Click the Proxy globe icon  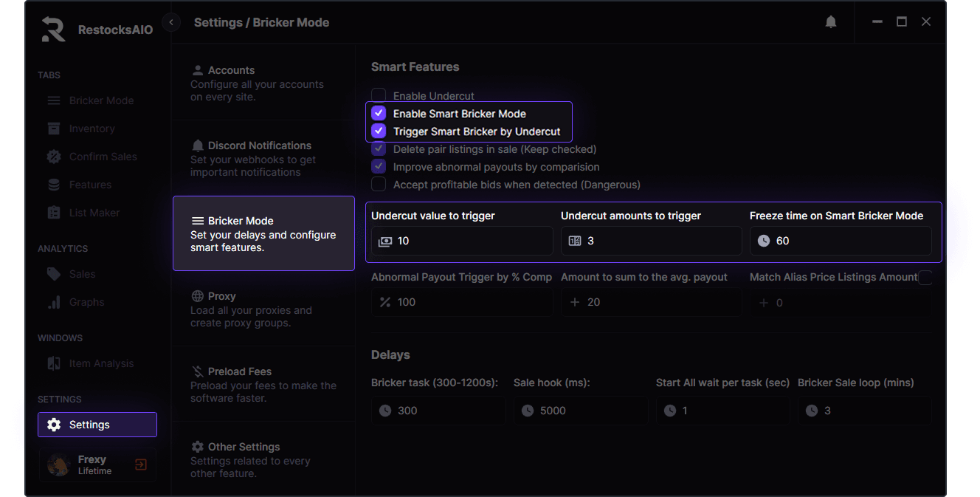197,296
